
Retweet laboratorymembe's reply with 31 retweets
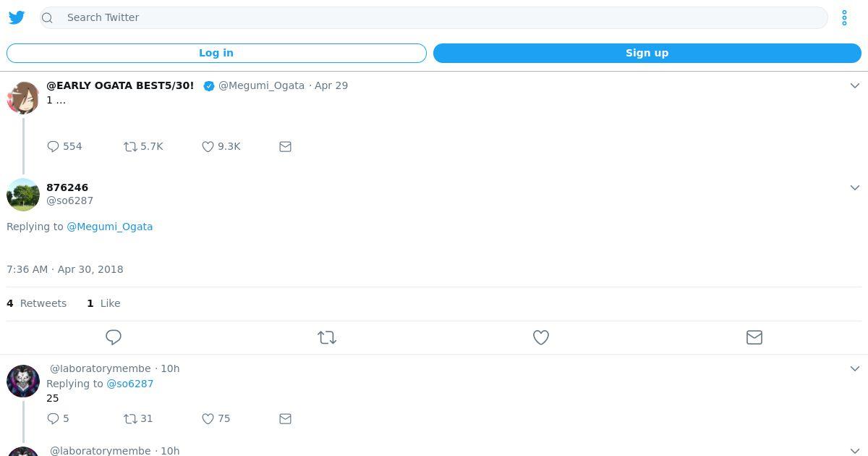pos(131,418)
